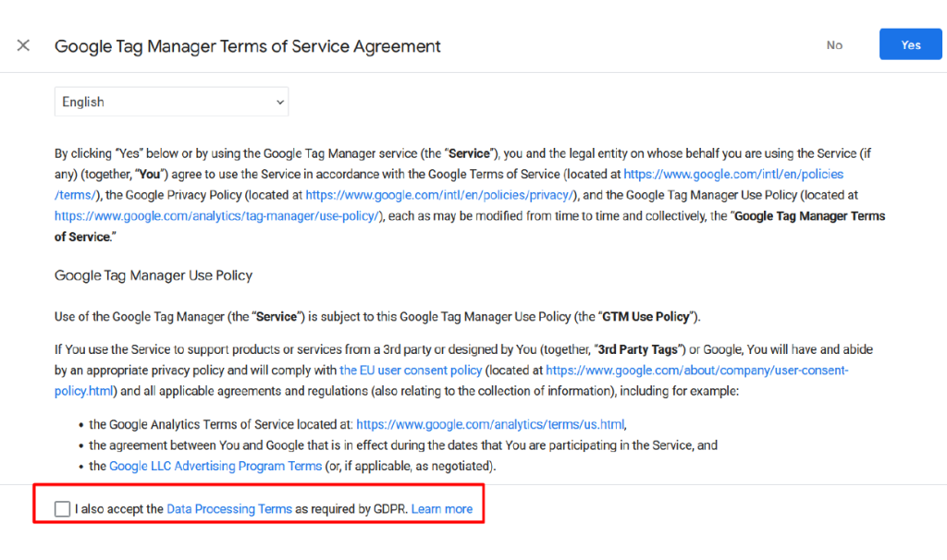Click the bold '3rd Party Tags' text
The image size is (947, 560).
coord(637,349)
